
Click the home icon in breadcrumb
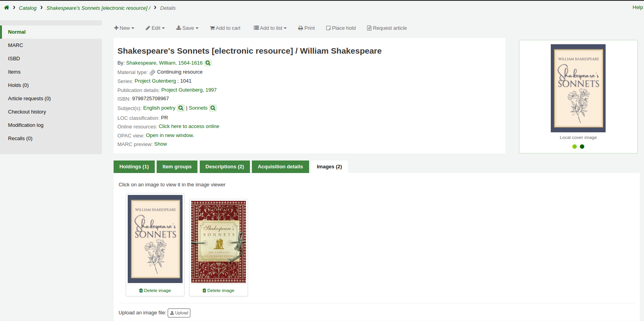[7, 7]
